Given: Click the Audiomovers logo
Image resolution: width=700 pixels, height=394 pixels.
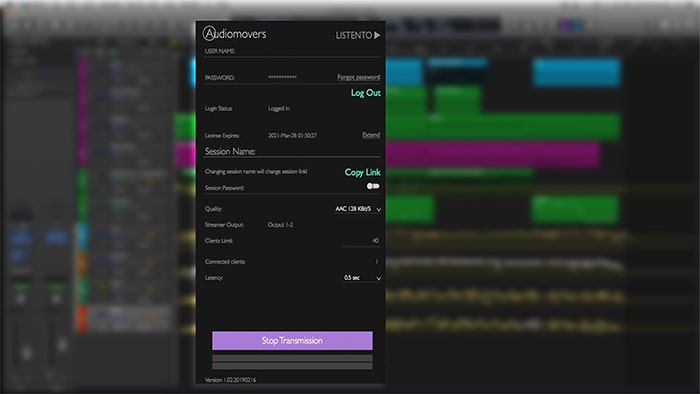Looking at the screenshot, I should coord(234,33).
